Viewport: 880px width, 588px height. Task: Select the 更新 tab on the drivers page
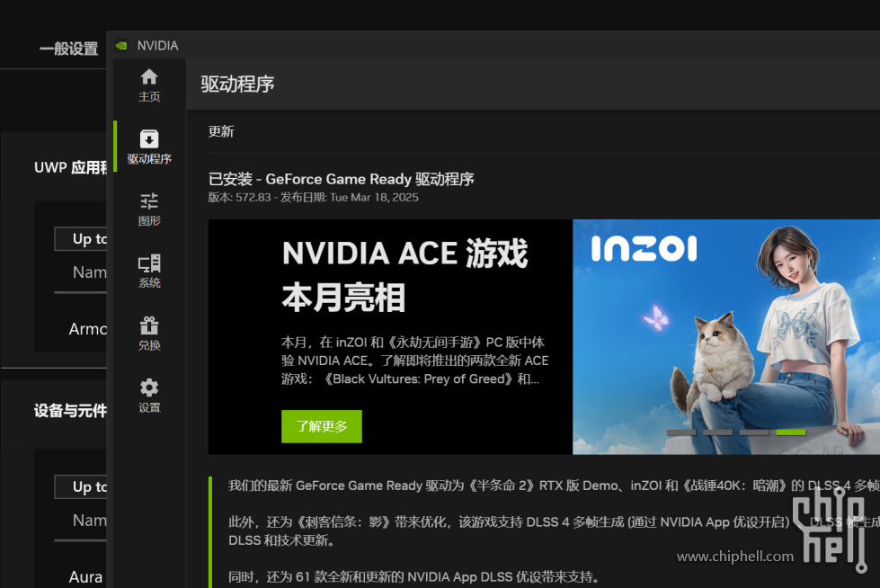coord(221,131)
